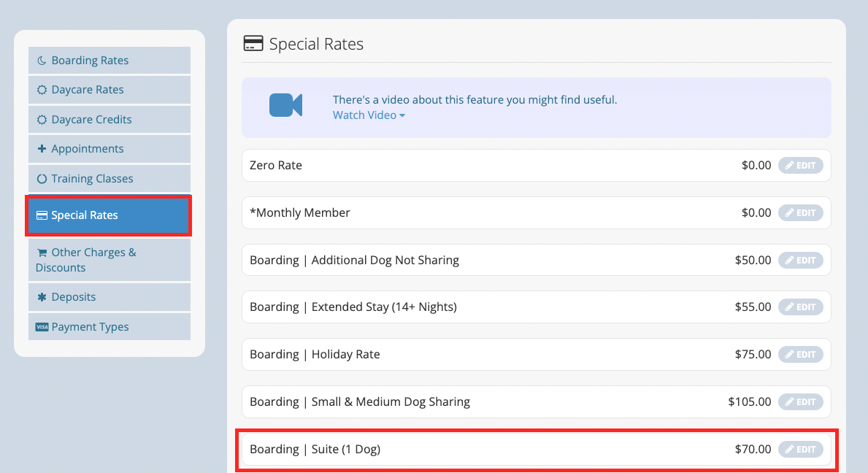
Task: Select the Special Rates sidebar item
Action: 109,215
